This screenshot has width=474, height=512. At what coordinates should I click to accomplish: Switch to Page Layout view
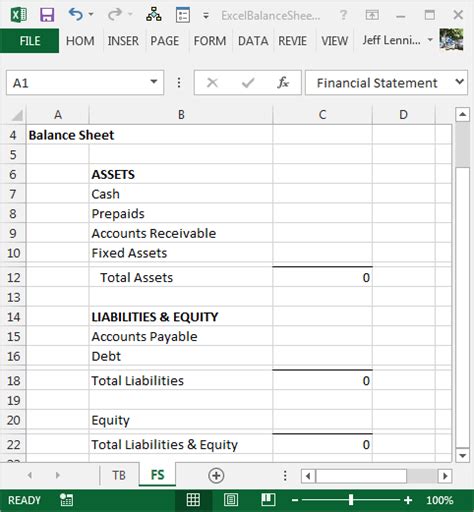click(231, 500)
